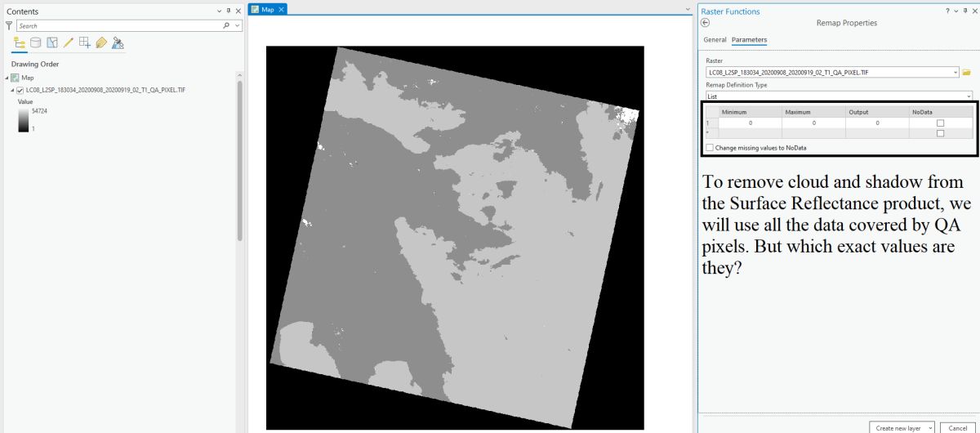Switch to the Parameters tab
This screenshot has height=433, width=980.
tap(749, 39)
